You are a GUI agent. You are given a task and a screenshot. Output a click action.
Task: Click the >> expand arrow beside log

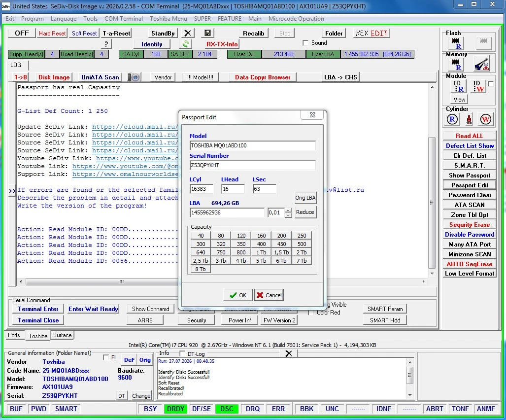[12, 191]
